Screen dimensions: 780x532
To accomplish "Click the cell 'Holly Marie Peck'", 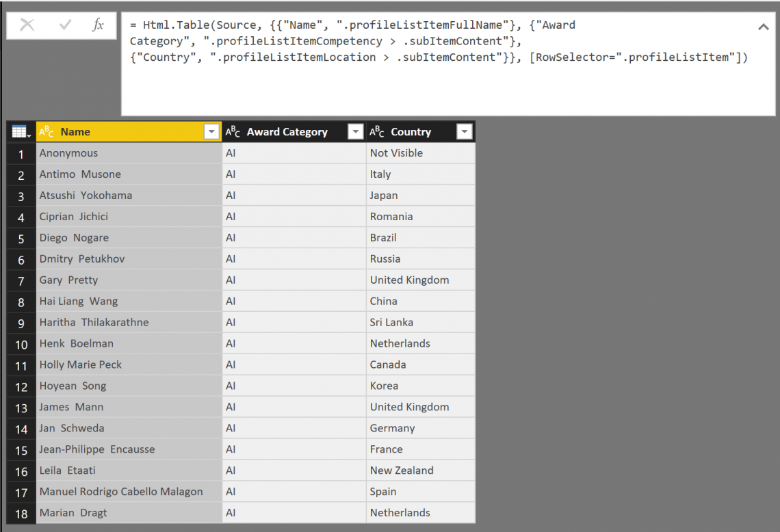I will tap(129, 364).
